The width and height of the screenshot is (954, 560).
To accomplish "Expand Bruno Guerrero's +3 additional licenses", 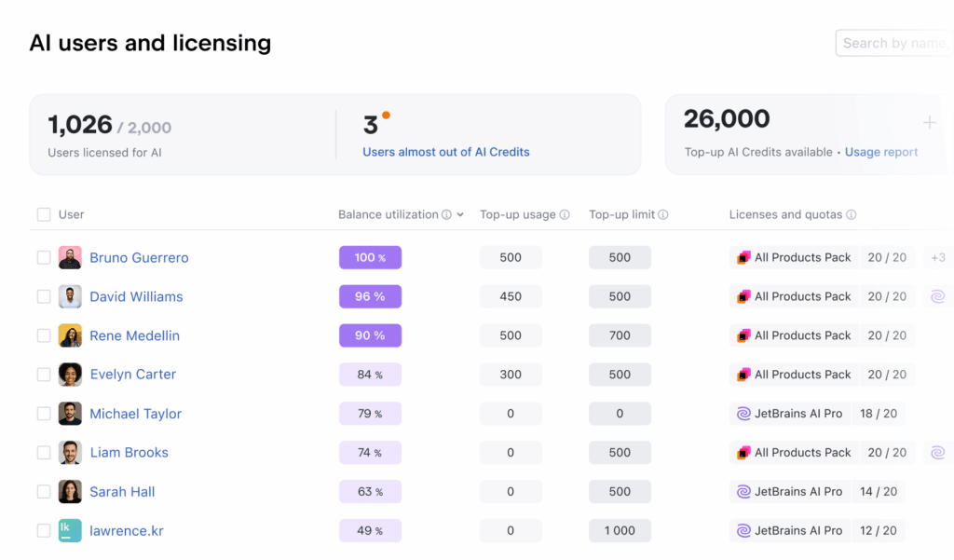I will [937, 258].
